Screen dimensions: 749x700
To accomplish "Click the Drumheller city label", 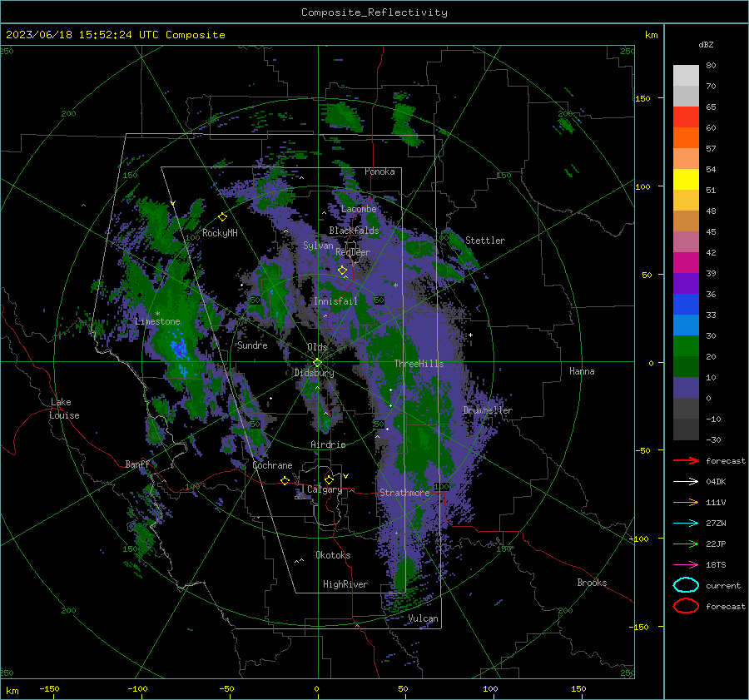I will coord(488,410).
